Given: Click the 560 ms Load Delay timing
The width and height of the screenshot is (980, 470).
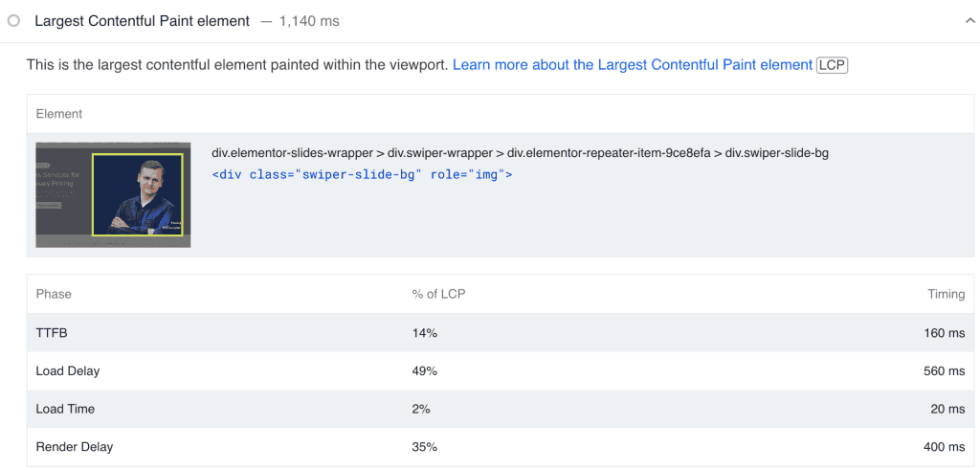Looking at the screenshot, I should [x=942, y=370].
